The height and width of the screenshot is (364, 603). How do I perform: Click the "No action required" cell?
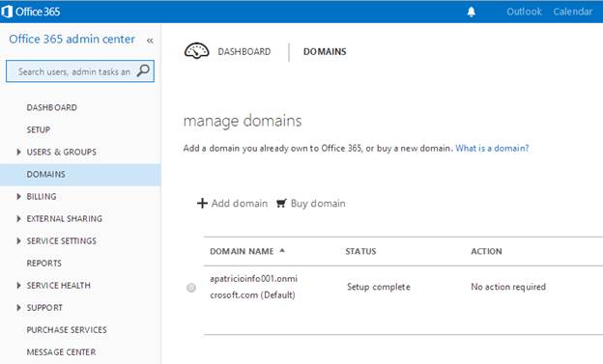click(508, 287)
